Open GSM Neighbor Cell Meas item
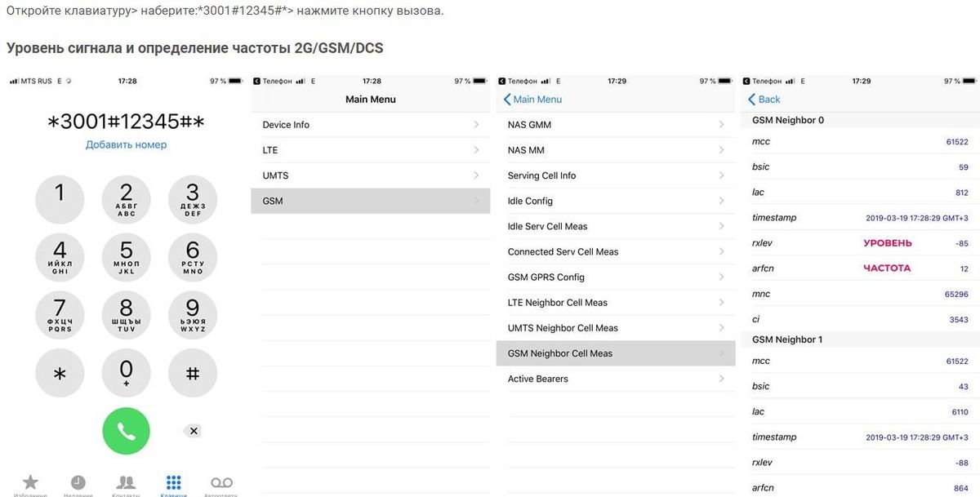Image resolution: width=980 pixels, height=497 pixels. 615,353
